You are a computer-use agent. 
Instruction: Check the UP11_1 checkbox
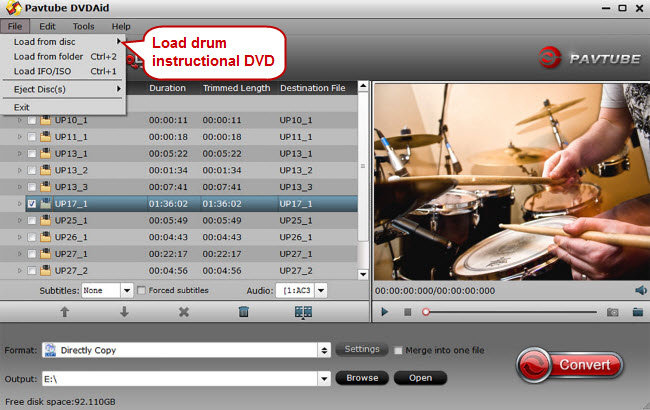(x=32, y=137)
